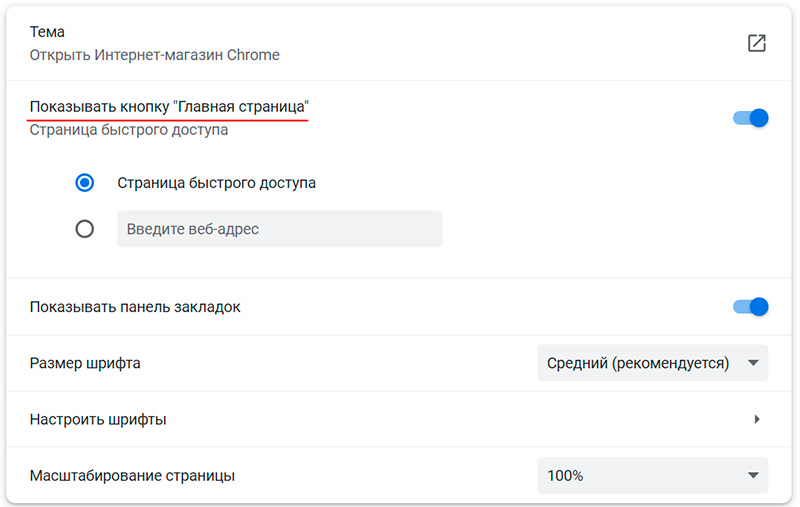Select the "Страница быстрого доступа" radio button

coord(85,183)
